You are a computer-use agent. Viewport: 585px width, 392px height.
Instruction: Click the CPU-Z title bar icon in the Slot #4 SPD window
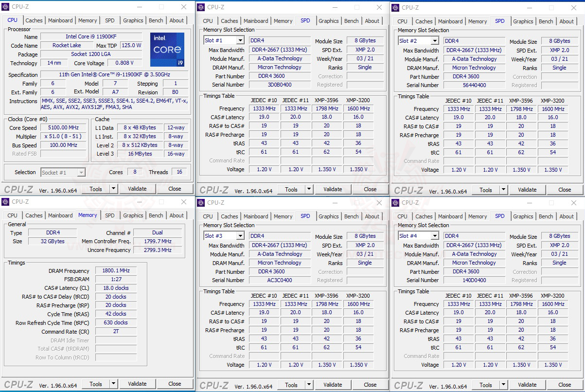coord(396,202)
